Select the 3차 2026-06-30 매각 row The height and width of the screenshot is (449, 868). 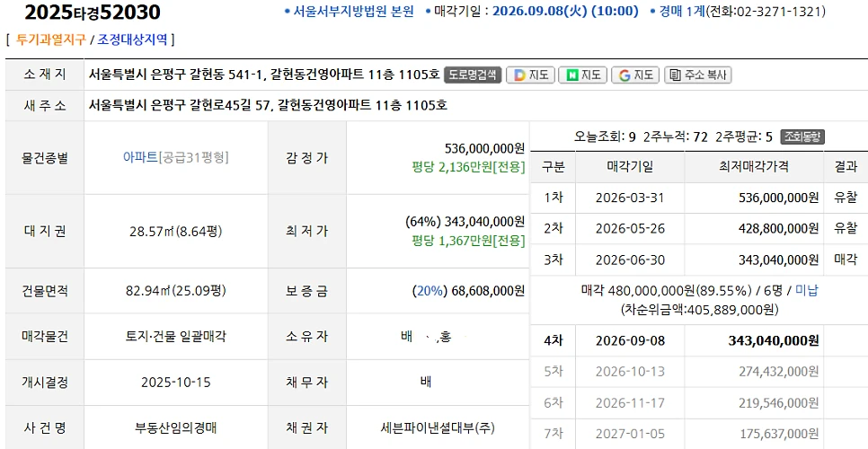699,260
